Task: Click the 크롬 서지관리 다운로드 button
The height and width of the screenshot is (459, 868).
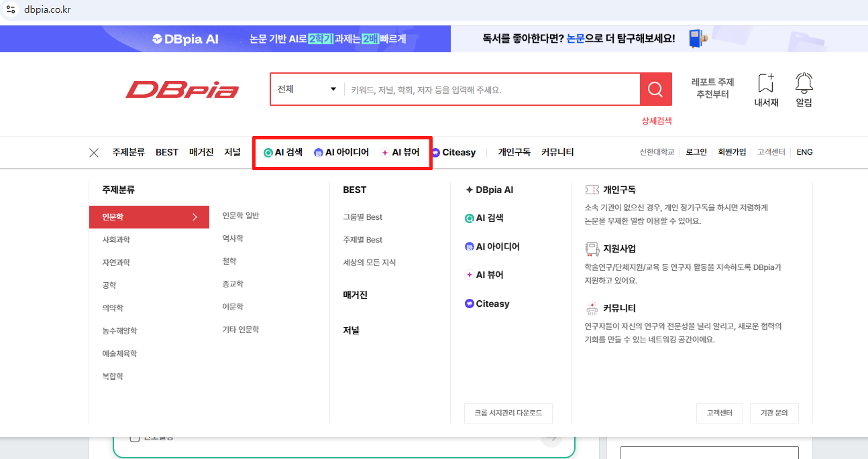Action: (x=508, y=413)
